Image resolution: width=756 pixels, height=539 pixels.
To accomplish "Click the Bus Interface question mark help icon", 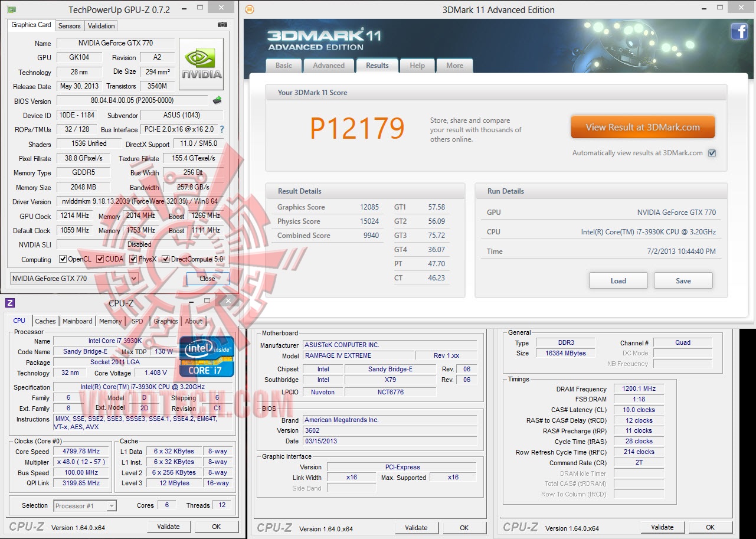I will click(222, 129).
